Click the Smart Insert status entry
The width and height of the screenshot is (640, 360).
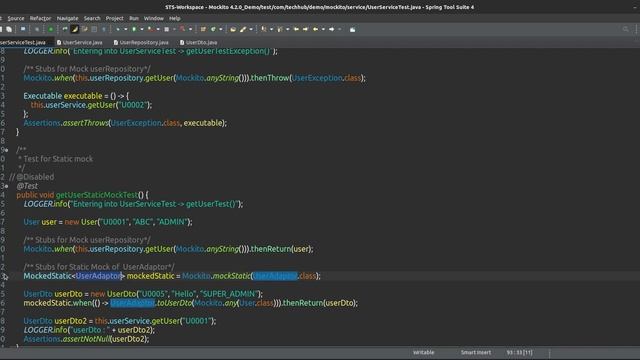pyautogui.click(x=476, y=353)
